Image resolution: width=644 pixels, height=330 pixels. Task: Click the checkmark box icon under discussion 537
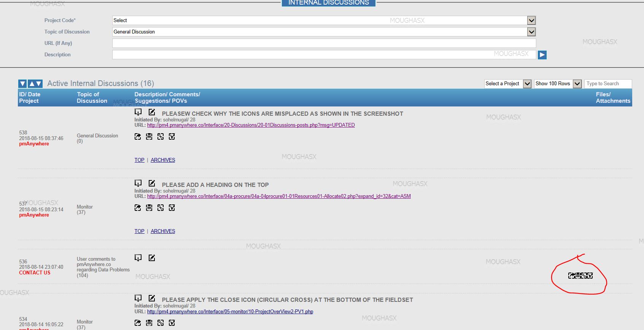(x=172, y=208)
